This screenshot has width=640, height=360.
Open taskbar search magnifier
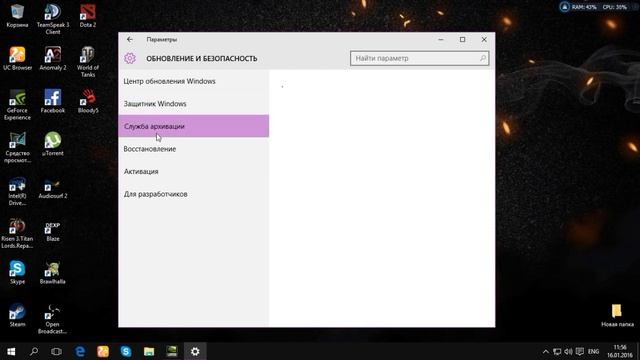point(34,351)
